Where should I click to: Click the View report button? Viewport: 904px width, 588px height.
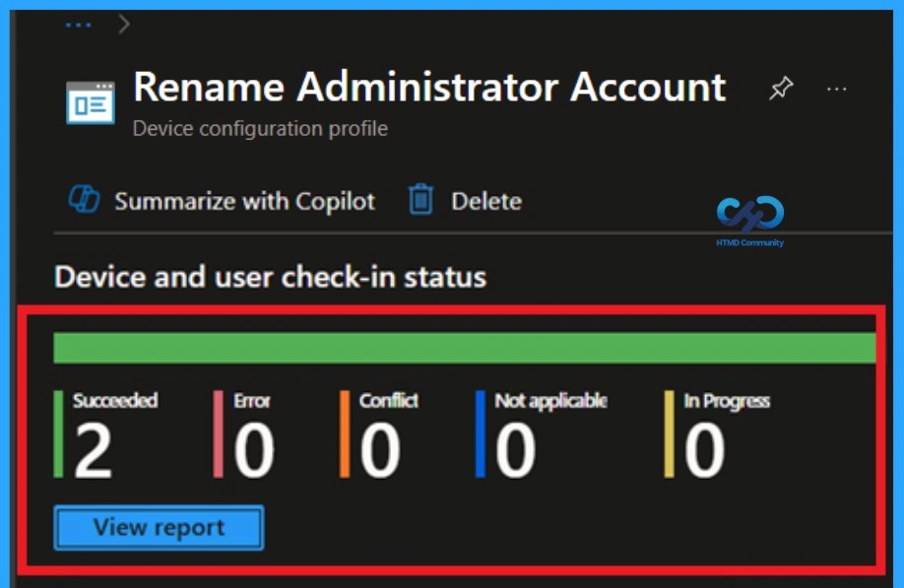point(158,528)
